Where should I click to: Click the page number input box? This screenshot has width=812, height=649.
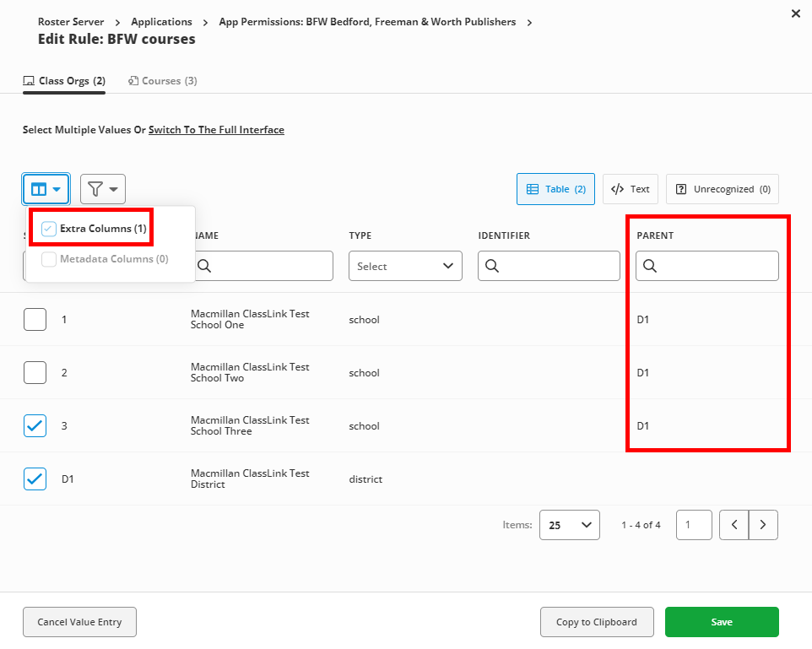point(693,524)
